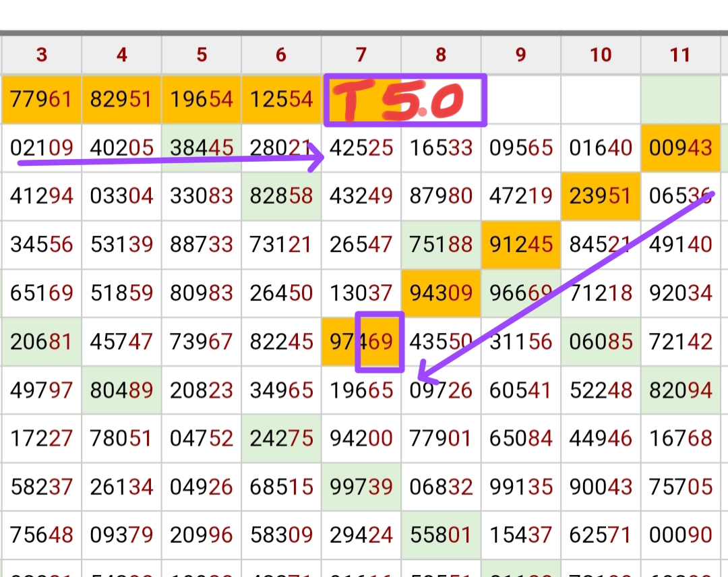The width and height of the screenshot is (728, 577).
Task: Select the number 16533
Action: tap(441, 148)
